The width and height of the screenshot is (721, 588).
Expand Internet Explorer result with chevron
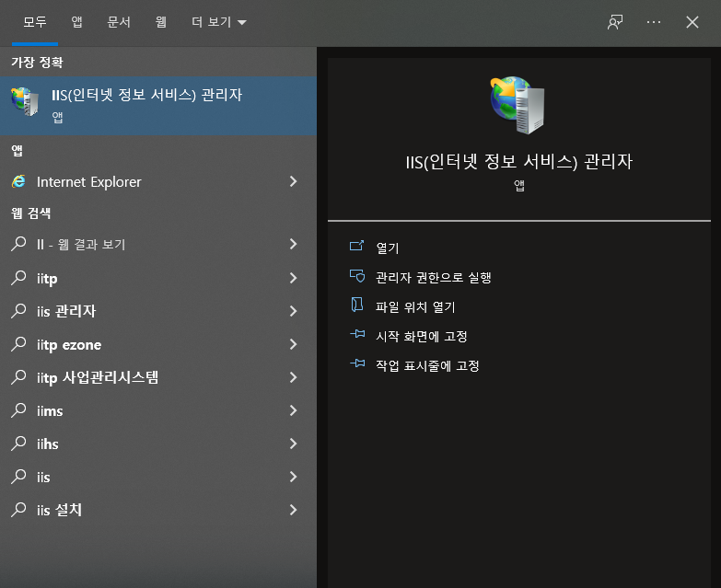point(294,181)
